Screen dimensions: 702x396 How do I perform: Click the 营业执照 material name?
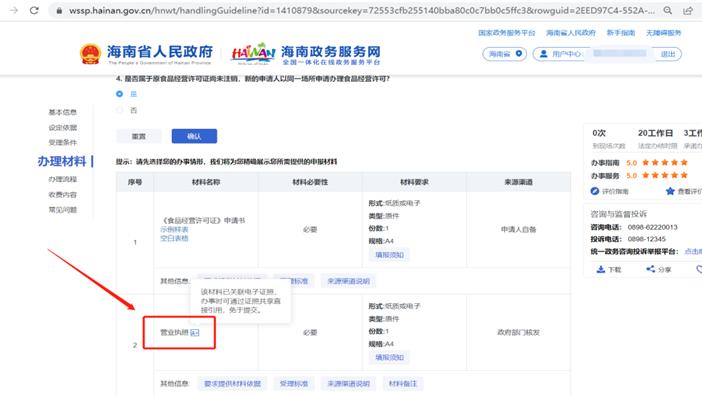click(174, 332)
